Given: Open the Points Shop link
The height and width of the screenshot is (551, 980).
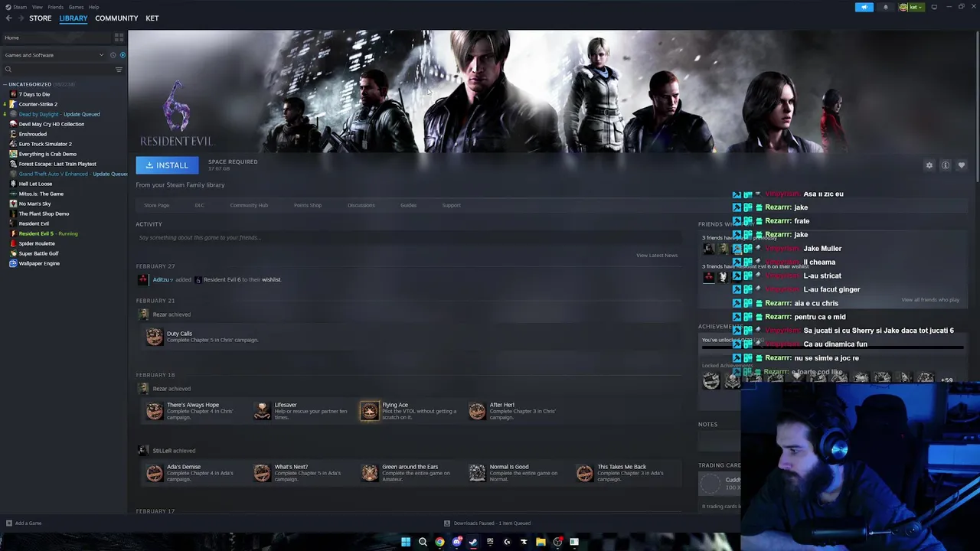Looking at the screenshot, I should point(308,205).
